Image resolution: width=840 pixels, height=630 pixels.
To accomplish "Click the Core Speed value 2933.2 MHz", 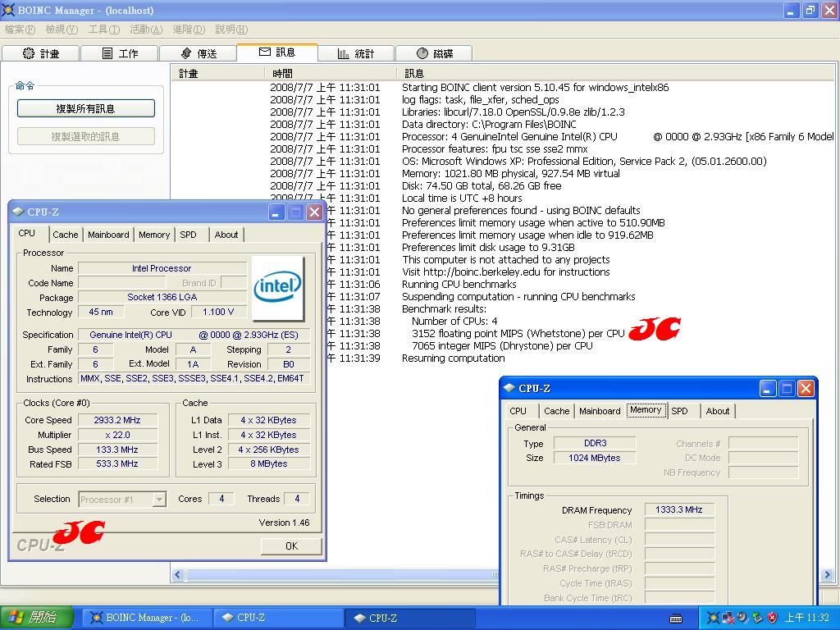I will pyautogui.click(x=118, y=420).
